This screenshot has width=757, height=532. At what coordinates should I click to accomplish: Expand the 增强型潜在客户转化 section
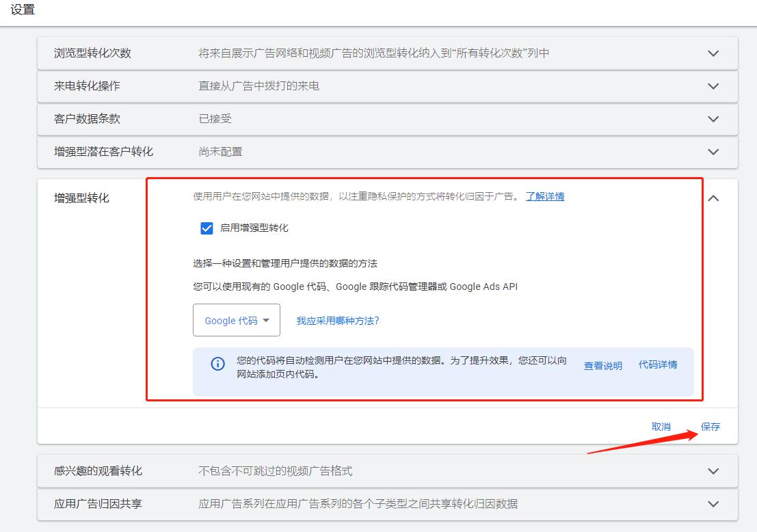(713, 152)
